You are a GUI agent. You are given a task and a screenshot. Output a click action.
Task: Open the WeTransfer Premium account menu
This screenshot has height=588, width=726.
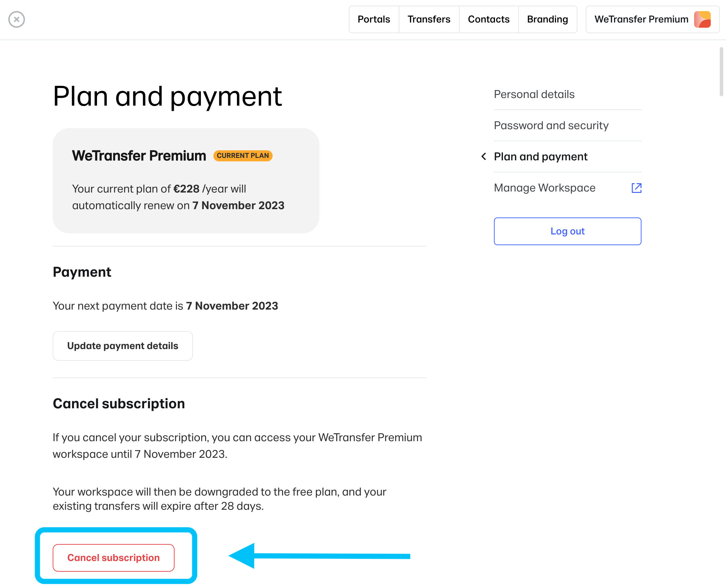pyautogui.click(x=641, y=19)
